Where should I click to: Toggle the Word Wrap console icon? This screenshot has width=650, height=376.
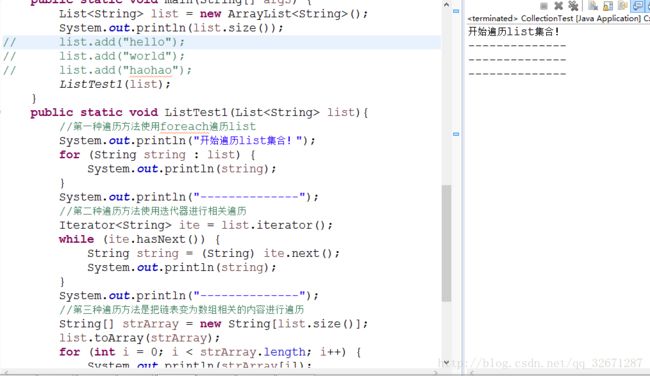click(x=622, y=5)
